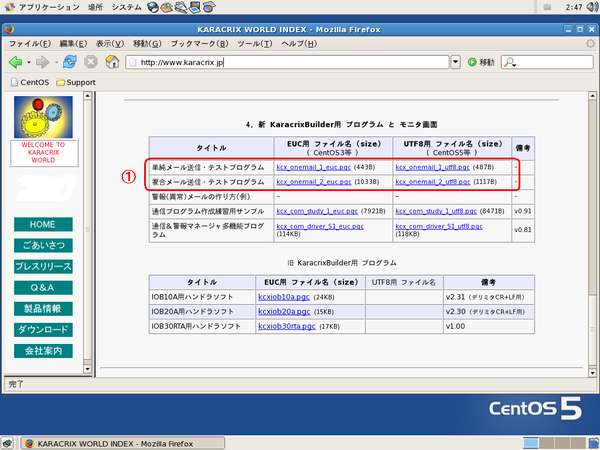
Task: Click the main page scrollbar down arrow
Action: pyautogui.click(x=592, y=373)
